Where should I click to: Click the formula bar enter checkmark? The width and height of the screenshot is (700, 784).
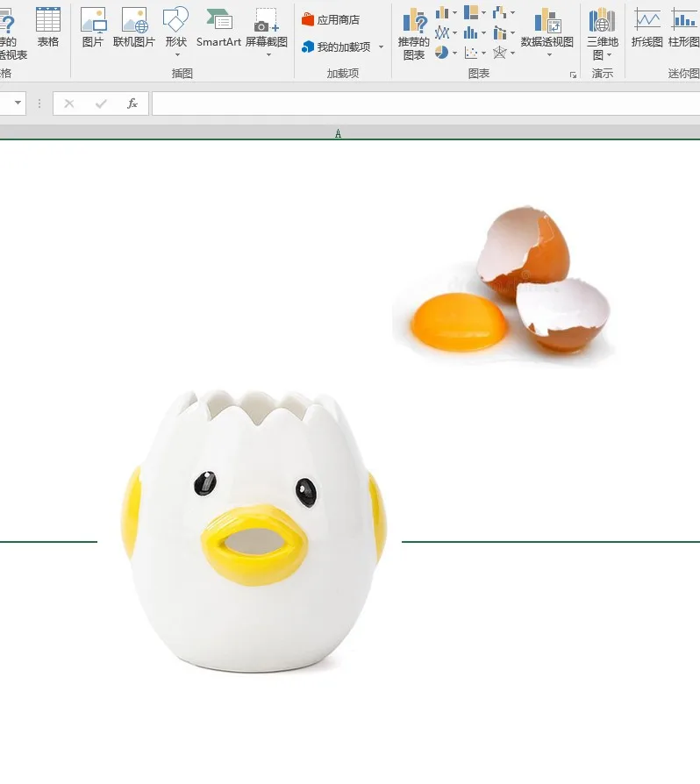101,103
